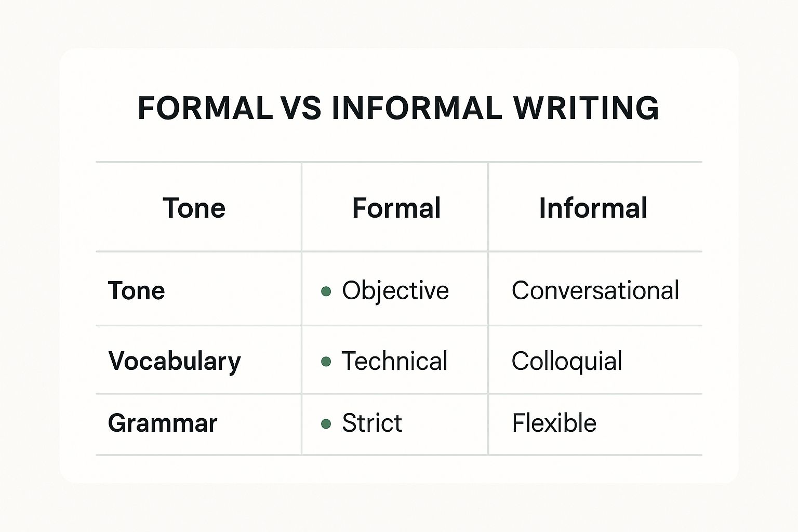Select the "Formal" column header cell

coord(396,208)
